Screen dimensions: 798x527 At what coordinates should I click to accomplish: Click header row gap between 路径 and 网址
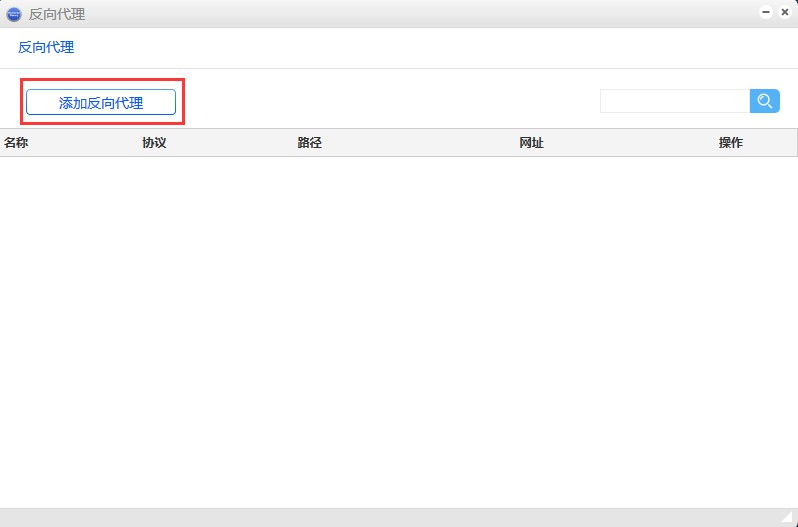pos(420,143)
